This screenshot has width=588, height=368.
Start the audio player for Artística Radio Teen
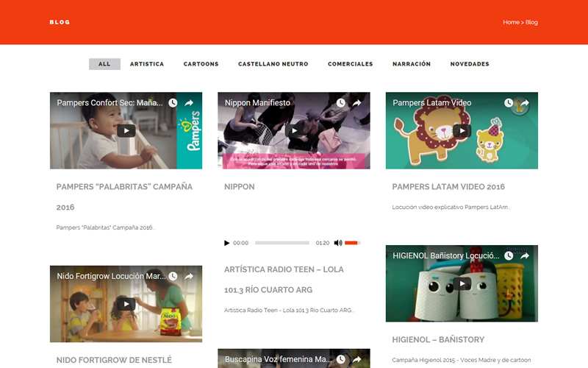point(227,243)
